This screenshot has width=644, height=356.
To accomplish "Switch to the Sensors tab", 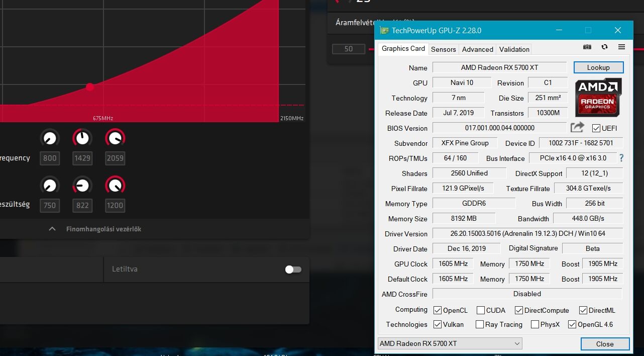I will coord(444,49).
